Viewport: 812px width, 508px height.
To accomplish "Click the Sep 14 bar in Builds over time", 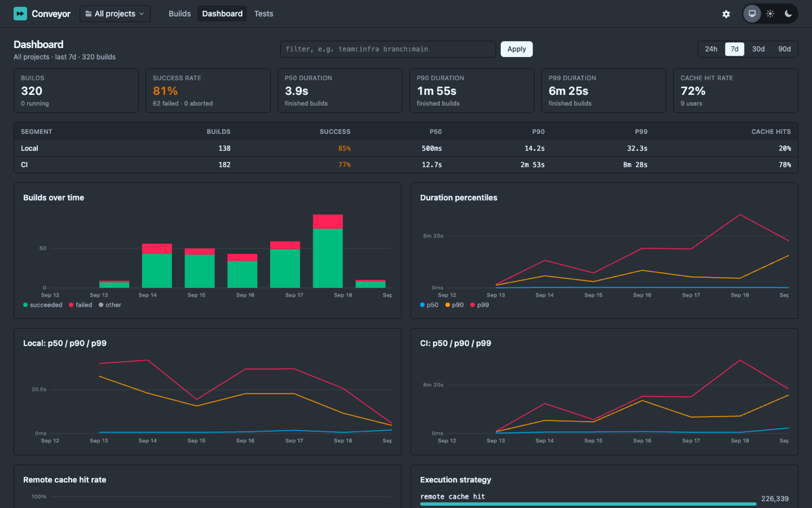I will [157, 266].
